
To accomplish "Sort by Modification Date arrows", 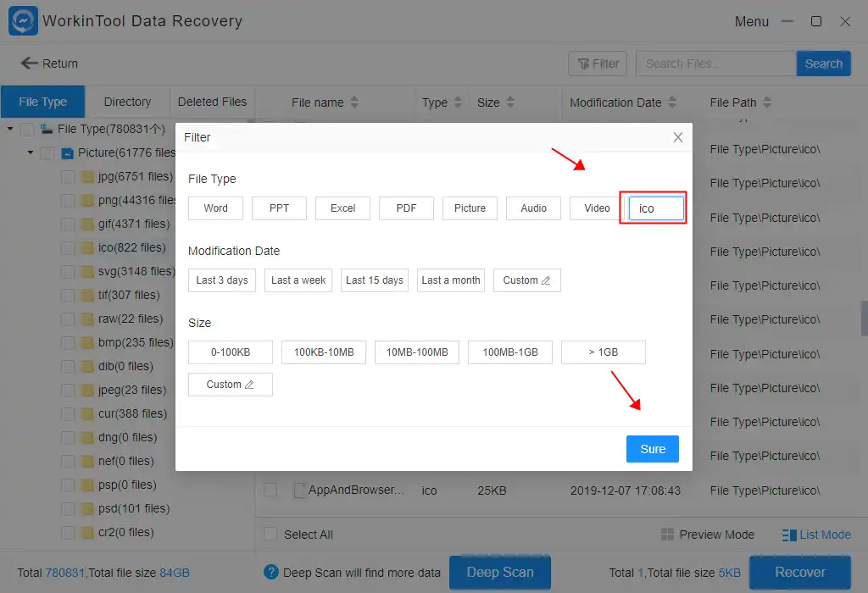I will coord(672,103).
